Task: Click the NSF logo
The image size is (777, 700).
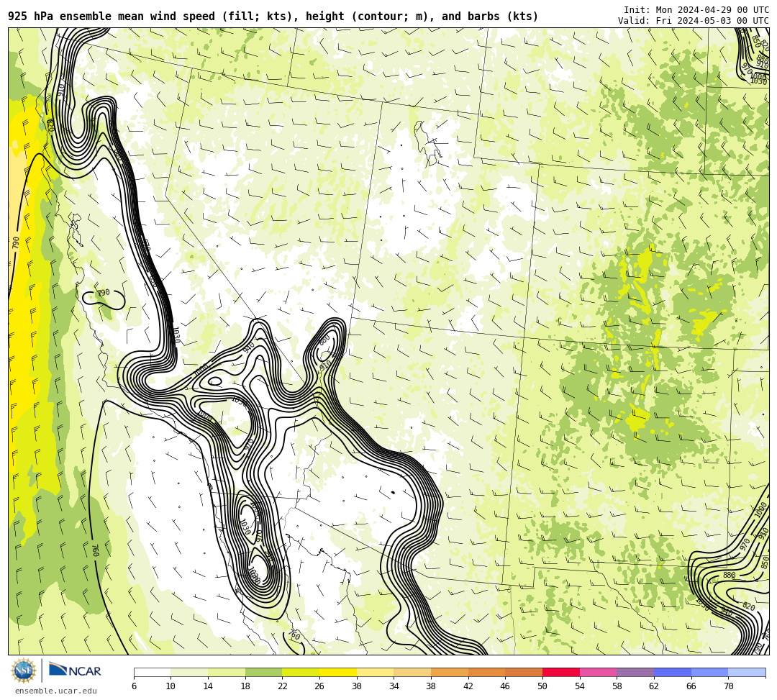Action: point(23,671)
